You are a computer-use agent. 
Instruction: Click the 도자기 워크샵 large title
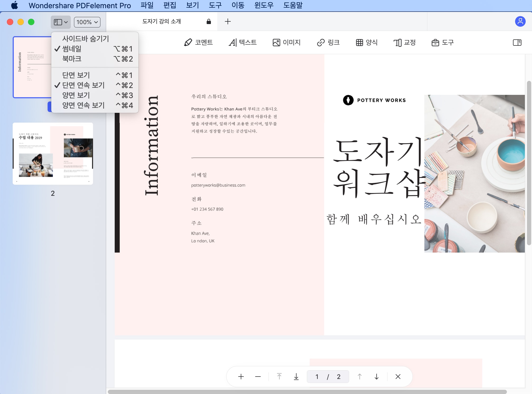coord(379,168)
